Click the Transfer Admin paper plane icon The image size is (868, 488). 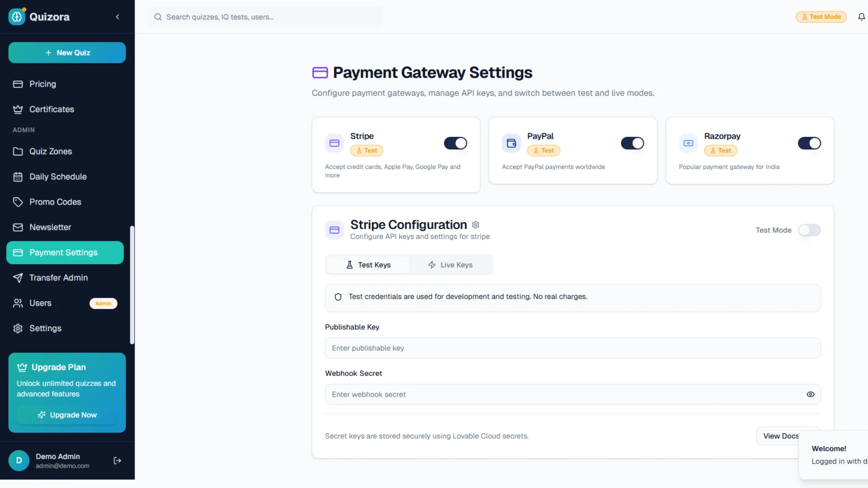pos(18,278)
